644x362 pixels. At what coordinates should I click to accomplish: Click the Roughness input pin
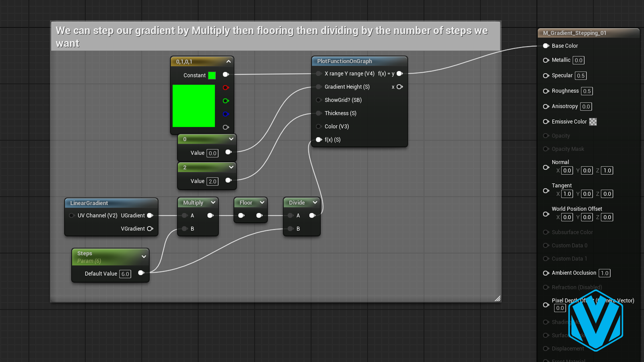(546, 91)
